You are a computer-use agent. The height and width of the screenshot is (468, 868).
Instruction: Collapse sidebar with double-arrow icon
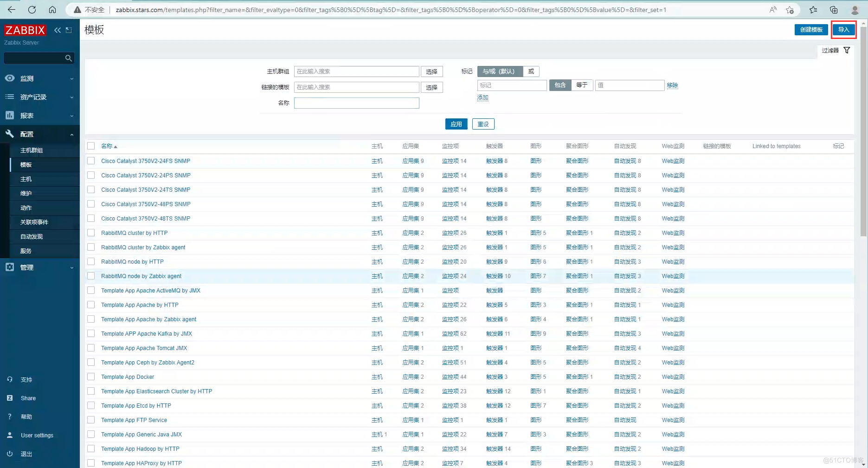pos(58,30)
